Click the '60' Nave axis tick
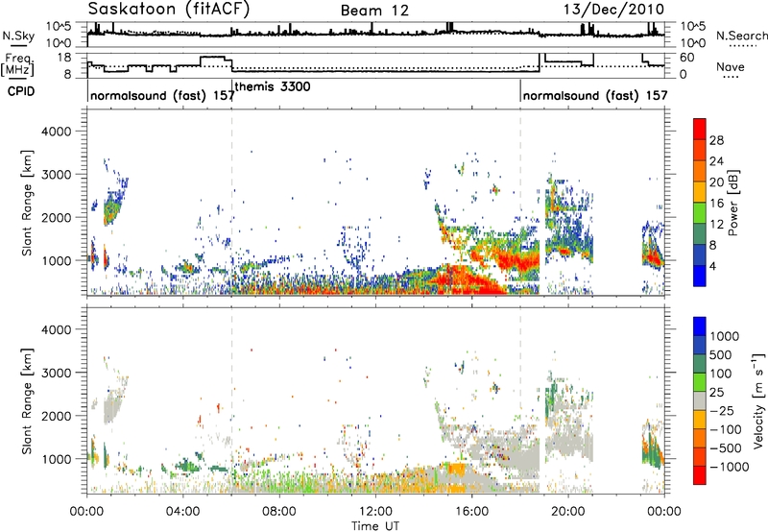768x532 pixels. (x=687, y=58)
